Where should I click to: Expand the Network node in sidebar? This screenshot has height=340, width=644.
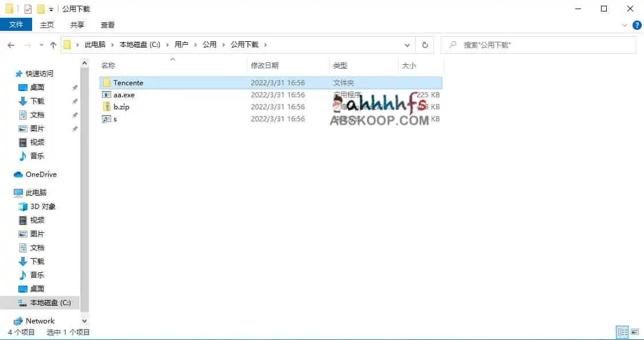coord(10,321)
